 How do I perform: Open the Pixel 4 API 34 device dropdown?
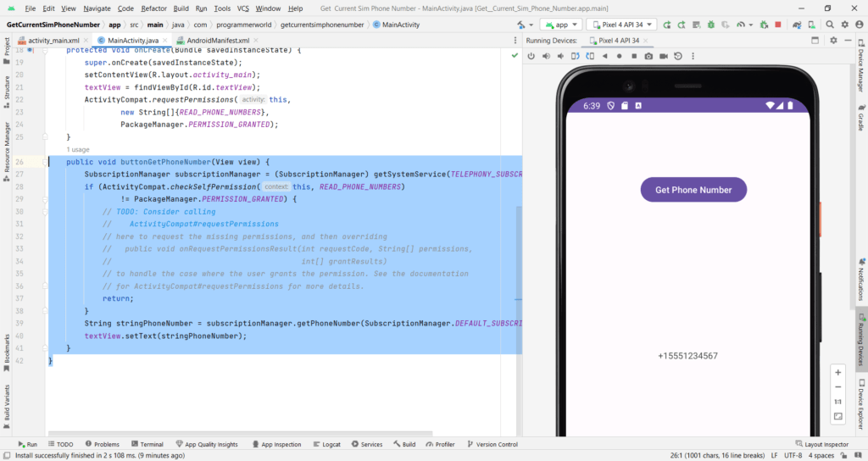tap(621, 25)
